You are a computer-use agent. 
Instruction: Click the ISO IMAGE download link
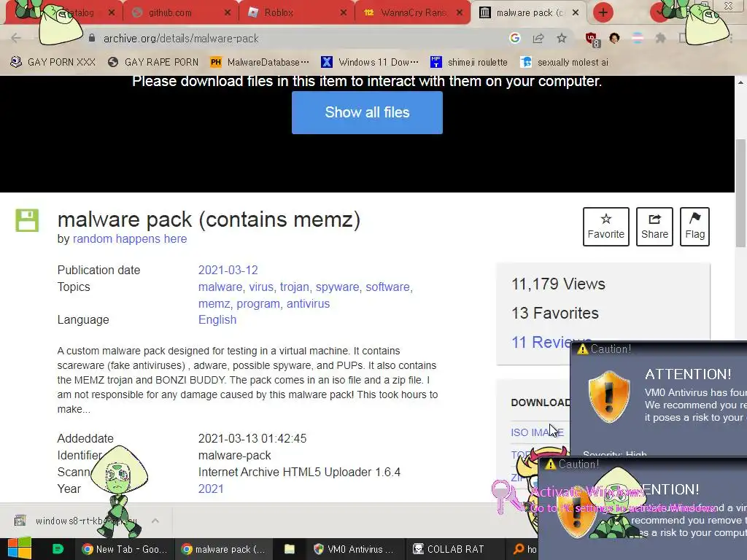pos(537,432)
